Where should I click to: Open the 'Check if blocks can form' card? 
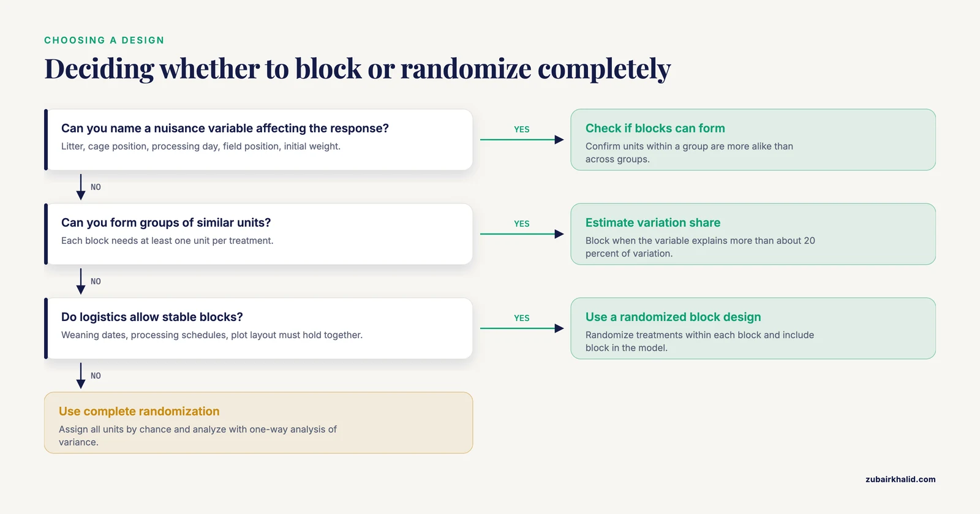pyautogui.click(x=753, y=140)
